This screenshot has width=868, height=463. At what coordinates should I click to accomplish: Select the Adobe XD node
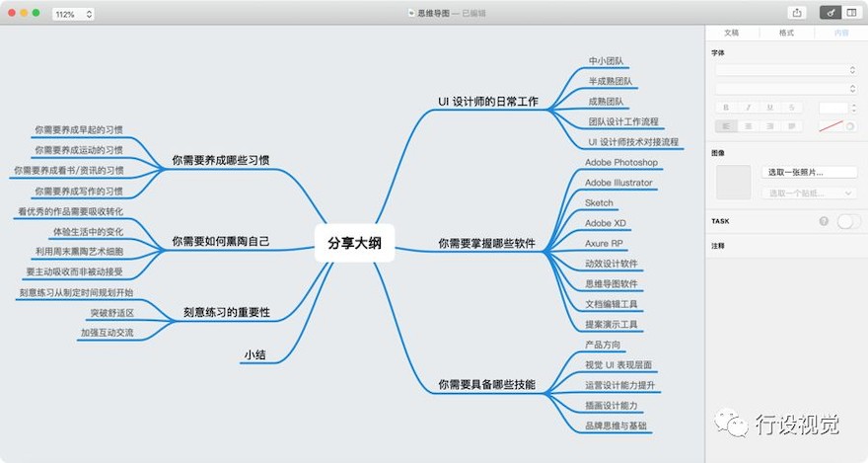pyautogui.click(x=605, y=223)
